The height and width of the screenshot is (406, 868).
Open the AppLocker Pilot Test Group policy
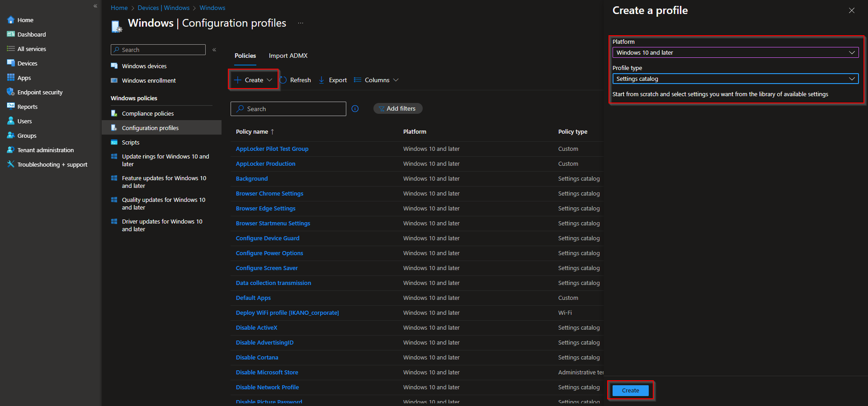[x=272, y=149]
